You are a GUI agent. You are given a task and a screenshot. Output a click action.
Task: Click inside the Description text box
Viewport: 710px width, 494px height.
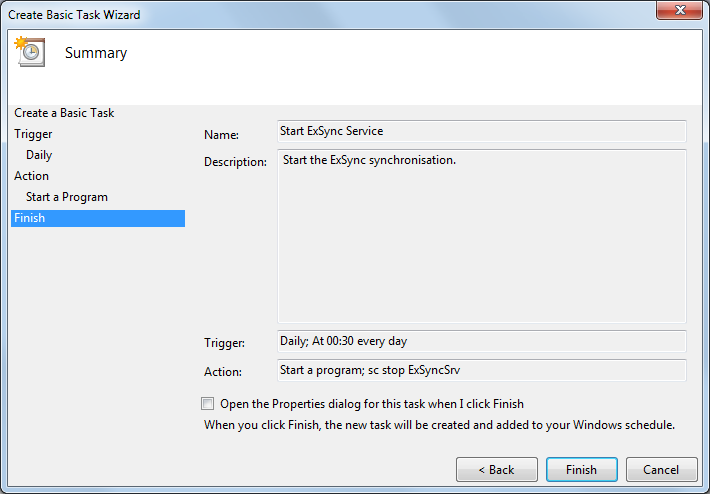tap(482, 236)
